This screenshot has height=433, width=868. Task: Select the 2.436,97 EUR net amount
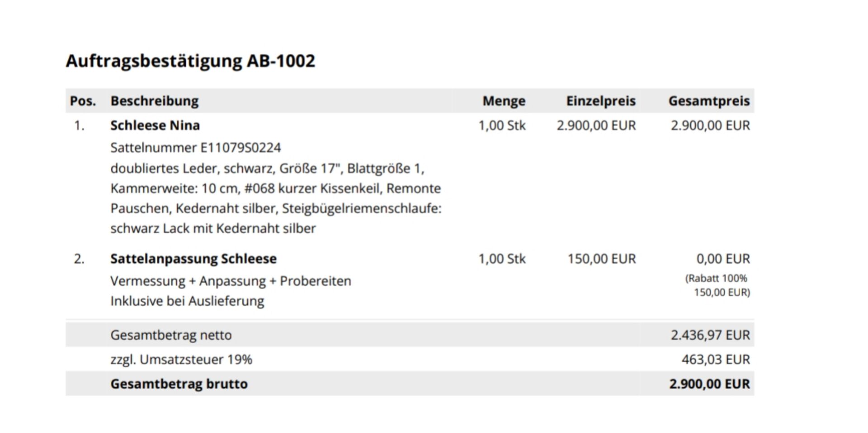click(710, 335)
